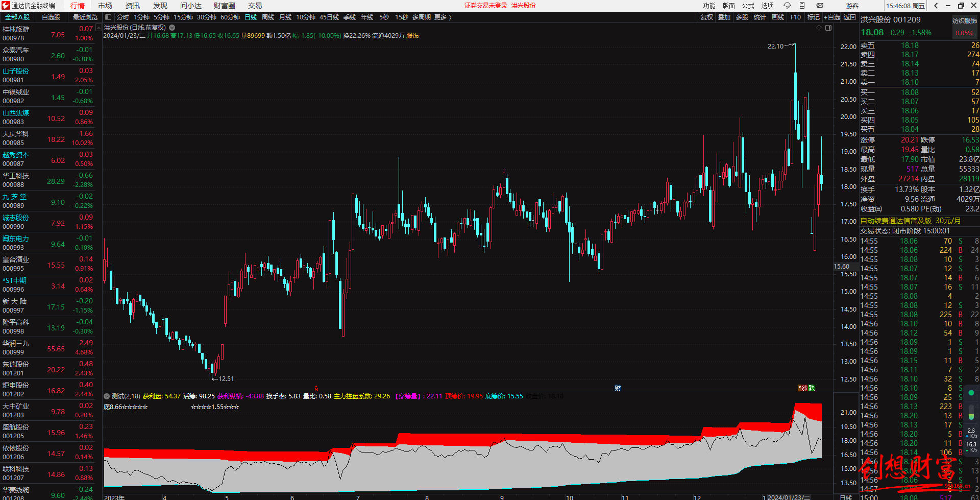980x500 pixels.
Task: Open the mobile phone icon
Action: [802, 6]
